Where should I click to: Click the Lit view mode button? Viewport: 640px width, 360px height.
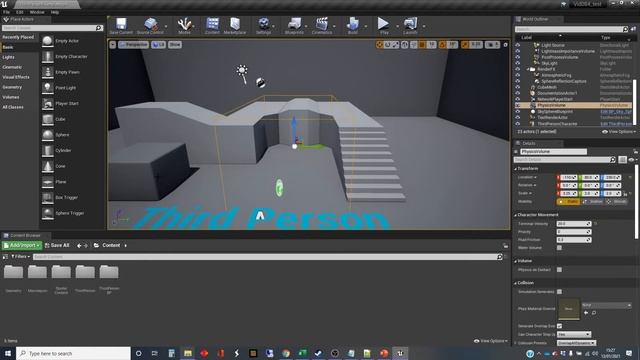tap(158, 44)
